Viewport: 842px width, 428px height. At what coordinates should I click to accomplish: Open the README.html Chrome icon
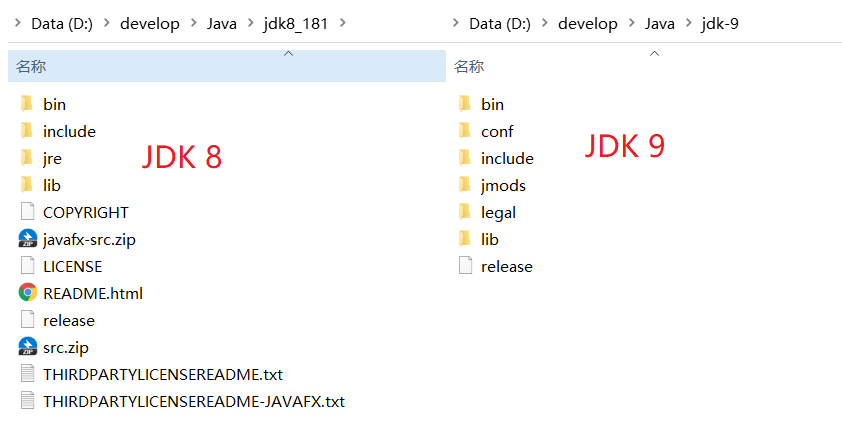pos(27,293)
